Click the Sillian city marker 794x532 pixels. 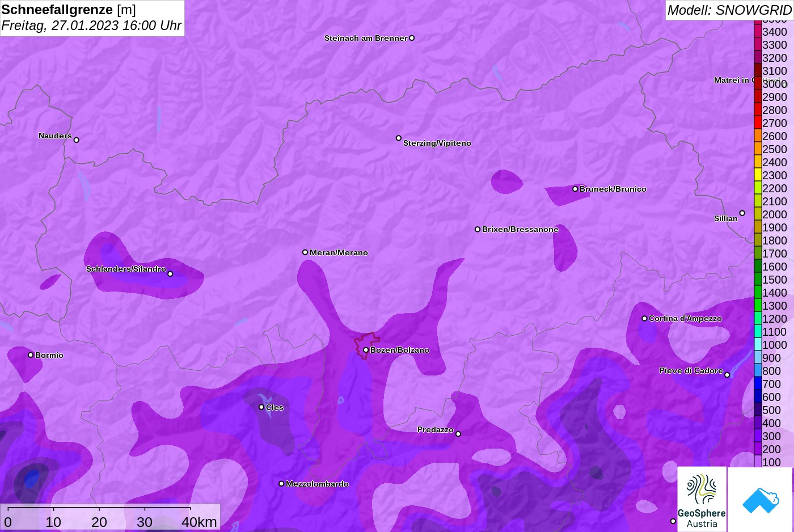742,213
